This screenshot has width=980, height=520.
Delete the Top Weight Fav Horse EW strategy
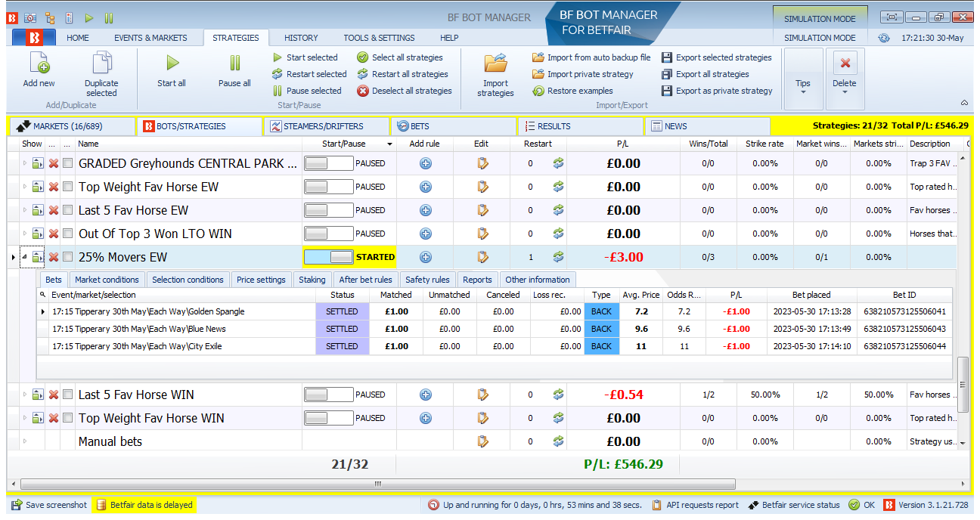pos(54,187)
